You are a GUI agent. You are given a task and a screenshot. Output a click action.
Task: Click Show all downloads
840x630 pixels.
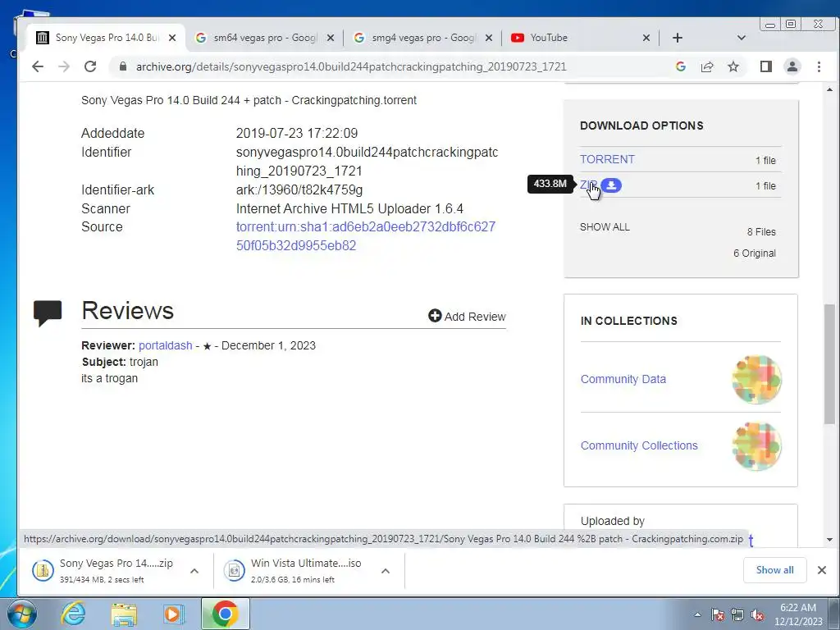click(x=774, y=570)
